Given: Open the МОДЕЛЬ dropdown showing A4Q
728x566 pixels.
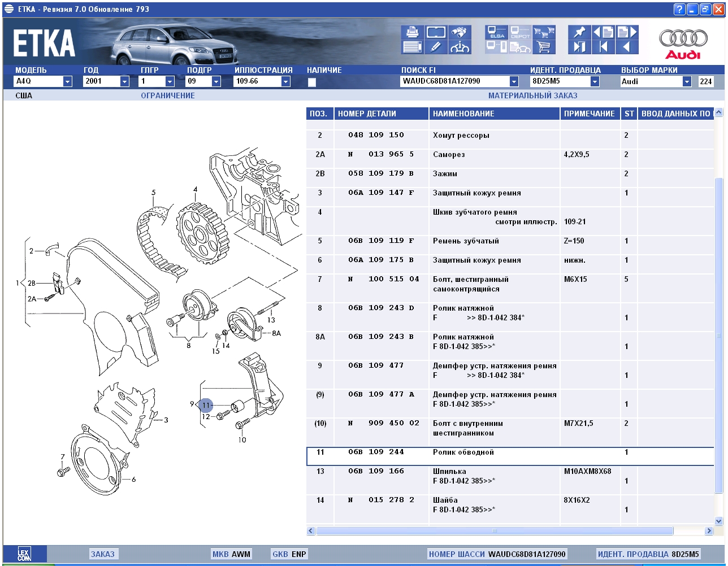Looking at the screenshot, I should 67,81.
